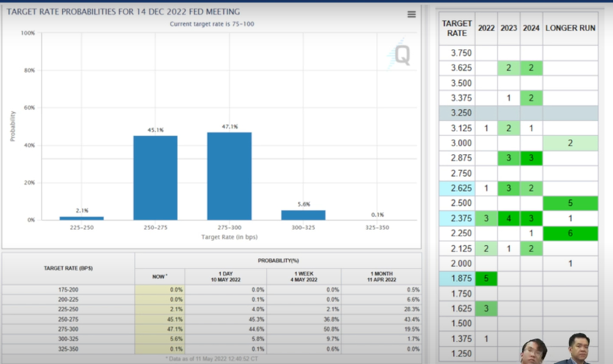Click the 275-300 bar showing 47.1%

(229, 176)
